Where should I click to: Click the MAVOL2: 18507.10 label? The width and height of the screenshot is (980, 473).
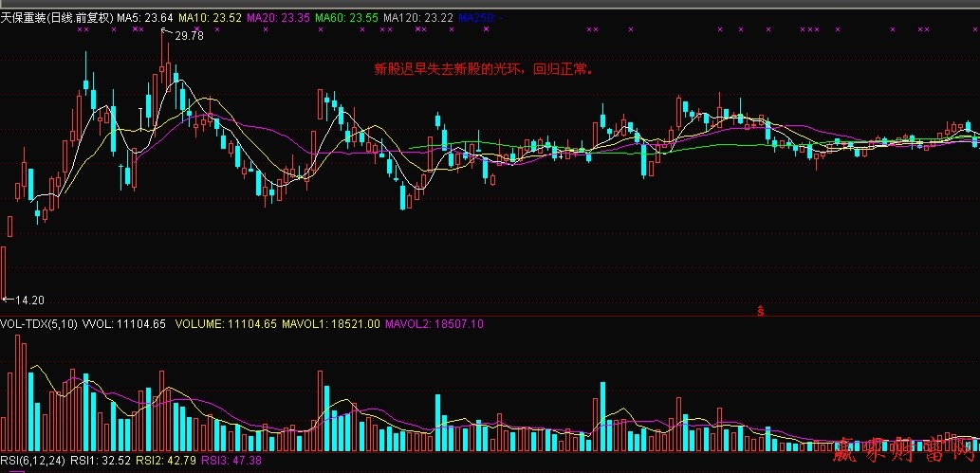tap(435, 323)
